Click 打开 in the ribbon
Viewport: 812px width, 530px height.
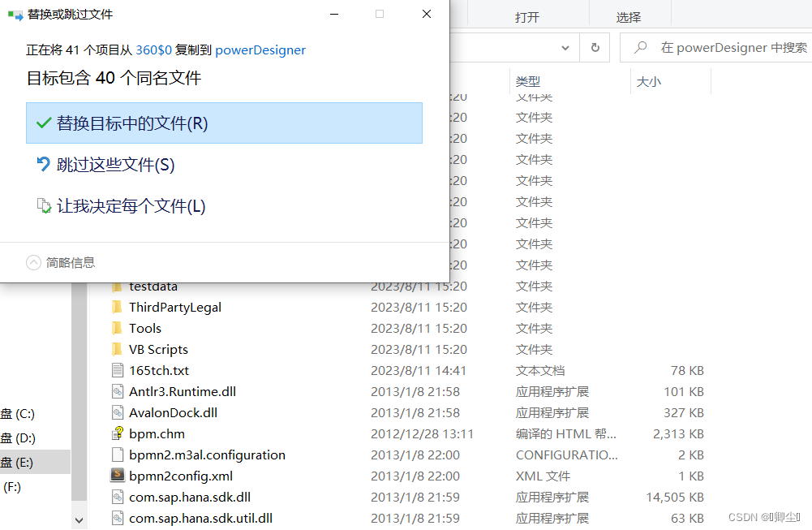529,14
